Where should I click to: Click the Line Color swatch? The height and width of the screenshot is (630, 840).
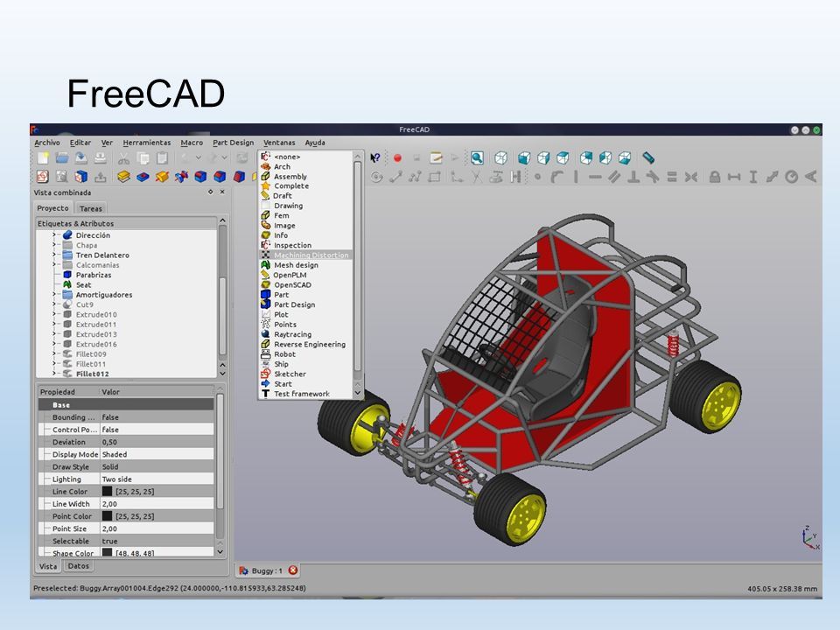pos(107,491)
